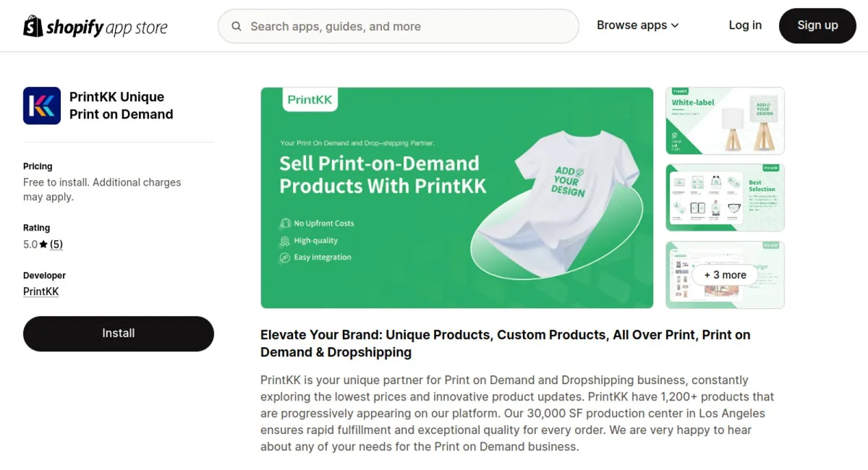This screenshot has height=470, width=868.
Task: Click the rating star icon
Action: pos(43,244)
